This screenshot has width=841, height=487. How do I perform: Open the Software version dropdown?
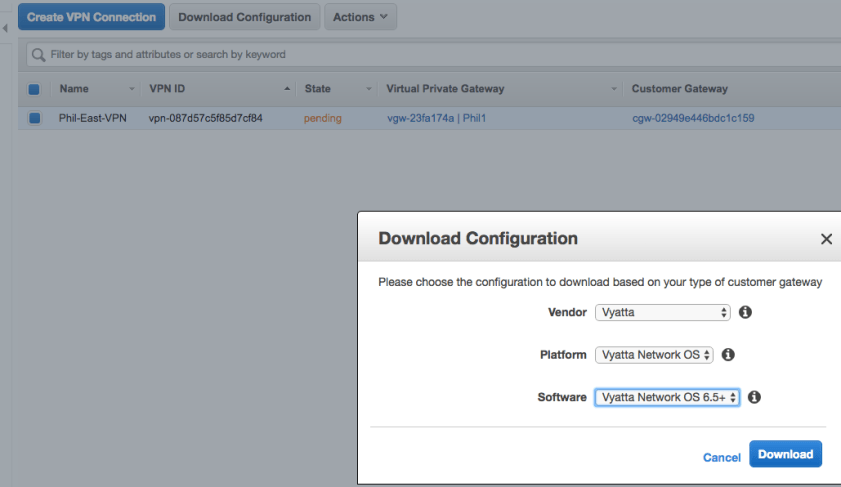tap(667, 397)
